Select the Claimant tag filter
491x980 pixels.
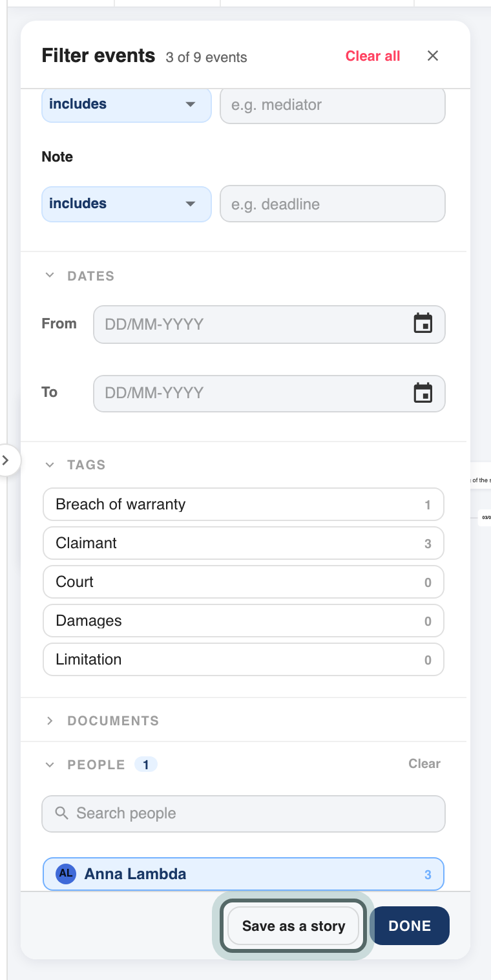(244, 543)
